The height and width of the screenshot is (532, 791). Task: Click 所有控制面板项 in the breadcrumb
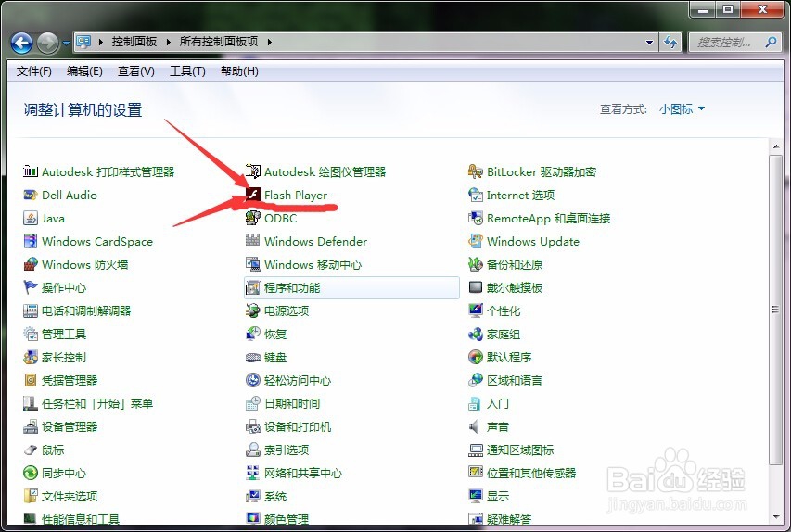pyautogui.click(x=219, y=42)
